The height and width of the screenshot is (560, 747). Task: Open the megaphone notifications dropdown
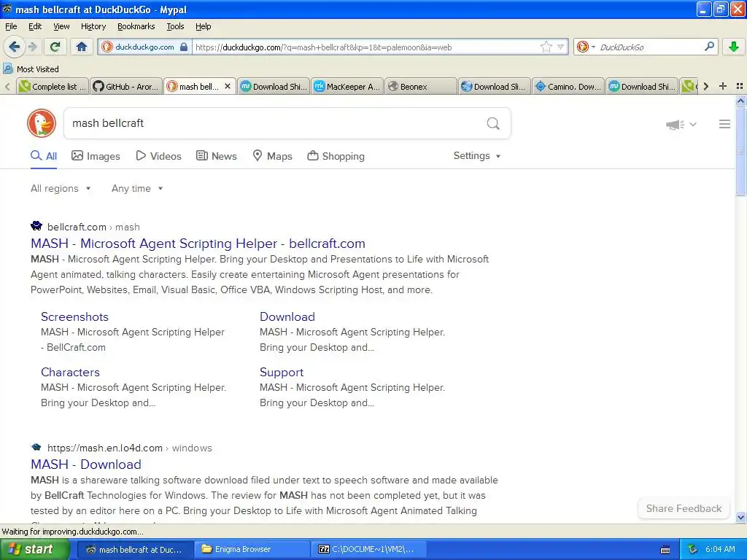[681, 124]
